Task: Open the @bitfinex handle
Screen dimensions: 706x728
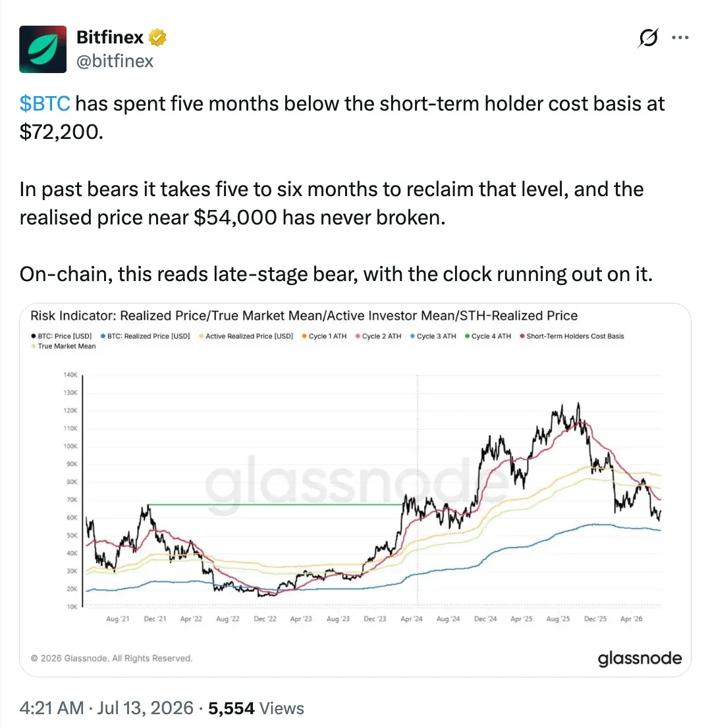Action: (115, 61)
